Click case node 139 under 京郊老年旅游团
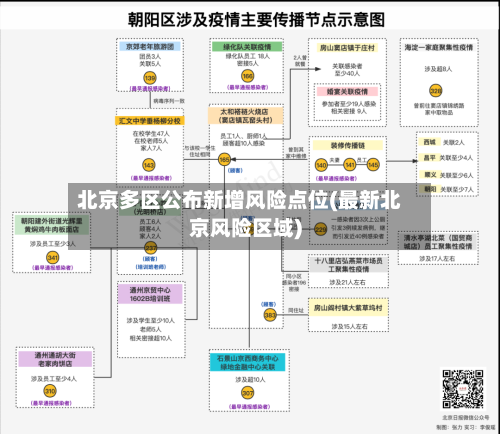 pyautogui.click(x=150, y=78)
